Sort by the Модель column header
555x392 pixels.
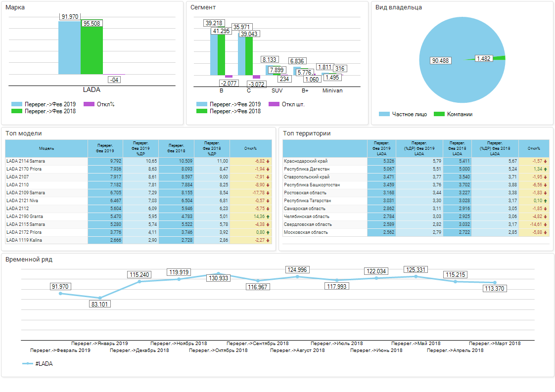(46, 148)
